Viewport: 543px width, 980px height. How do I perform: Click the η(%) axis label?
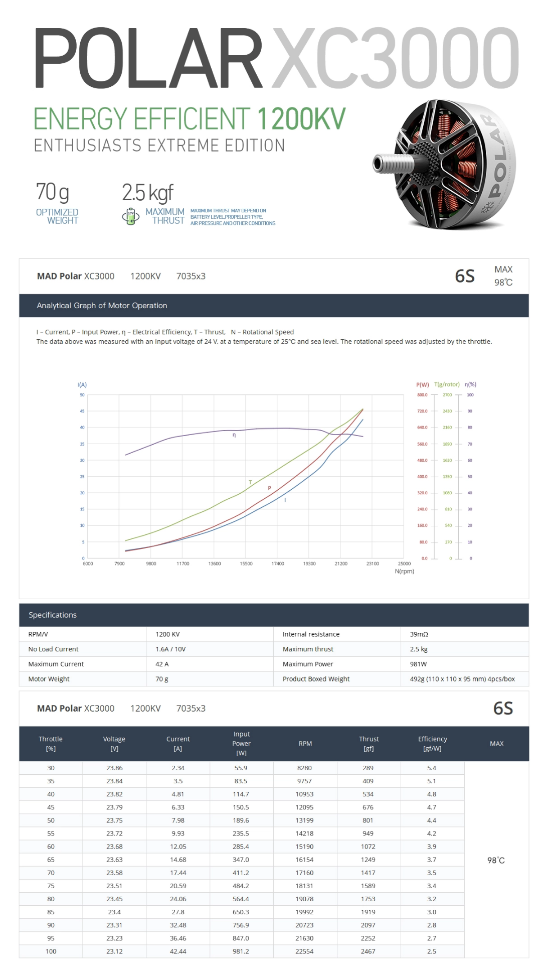tap(470, 384)
